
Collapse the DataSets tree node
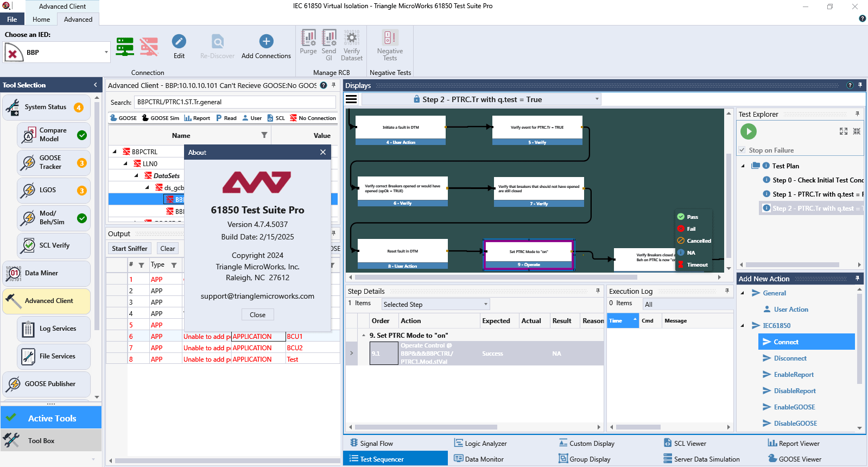(136, 175)
